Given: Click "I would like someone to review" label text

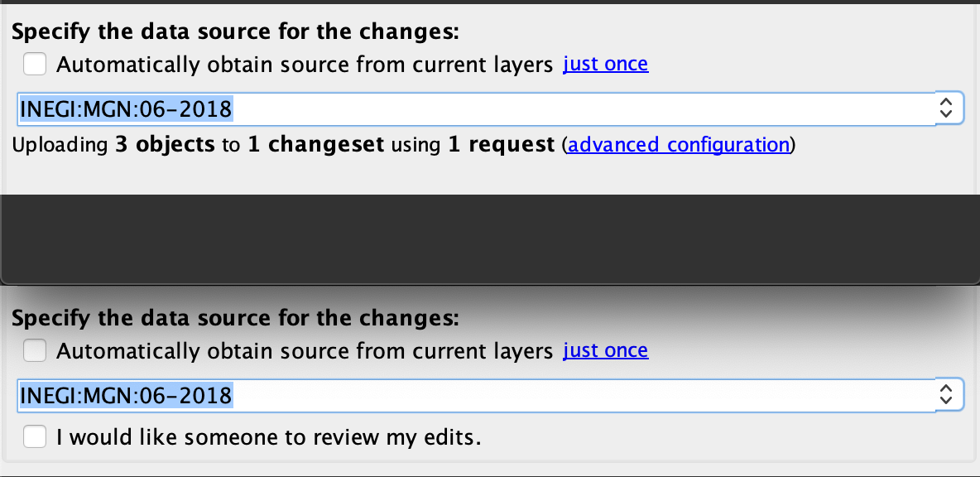Looking at the screenshot, I should pos(268,436).
